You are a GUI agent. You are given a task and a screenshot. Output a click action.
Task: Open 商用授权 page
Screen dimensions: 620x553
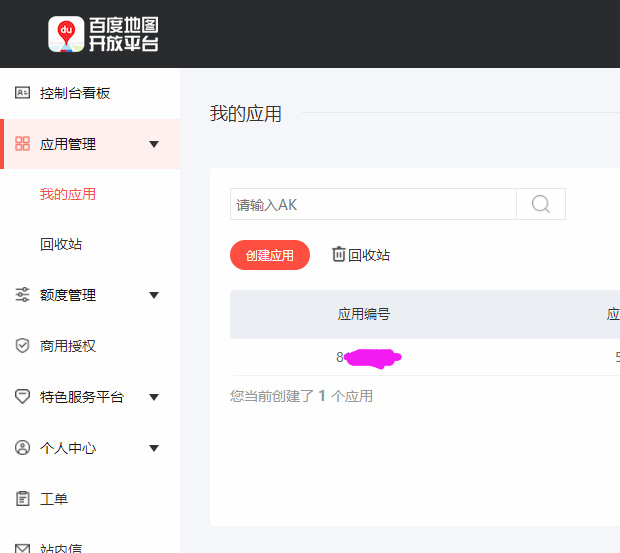(x=68, y=346)
